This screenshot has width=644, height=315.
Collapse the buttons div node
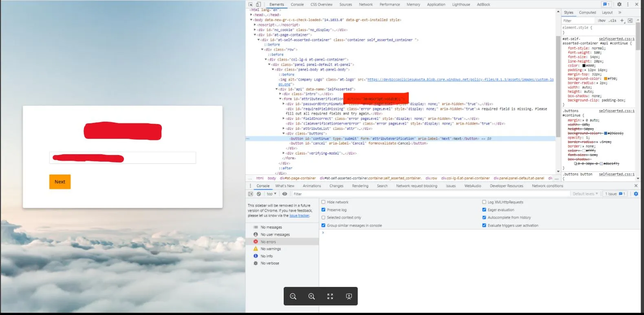pos(284,133)
